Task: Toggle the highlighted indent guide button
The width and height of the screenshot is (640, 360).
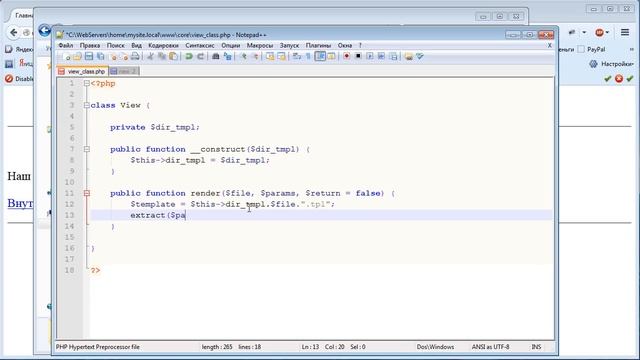Action: pos(320,56)
